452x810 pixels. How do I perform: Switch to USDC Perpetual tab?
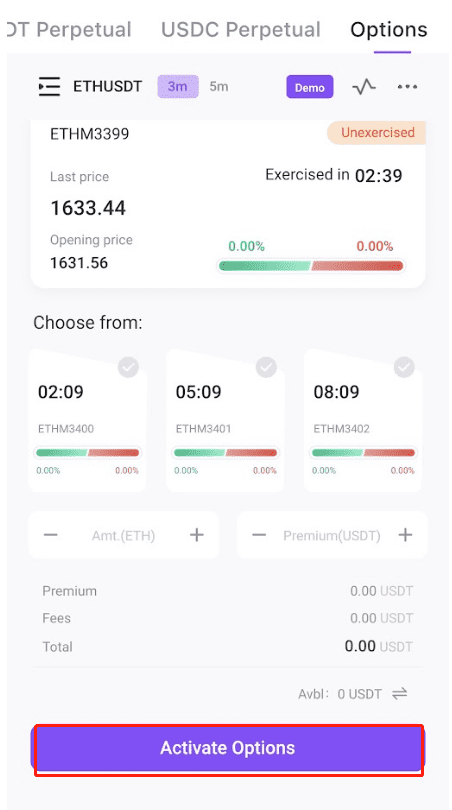click(241, 29)
